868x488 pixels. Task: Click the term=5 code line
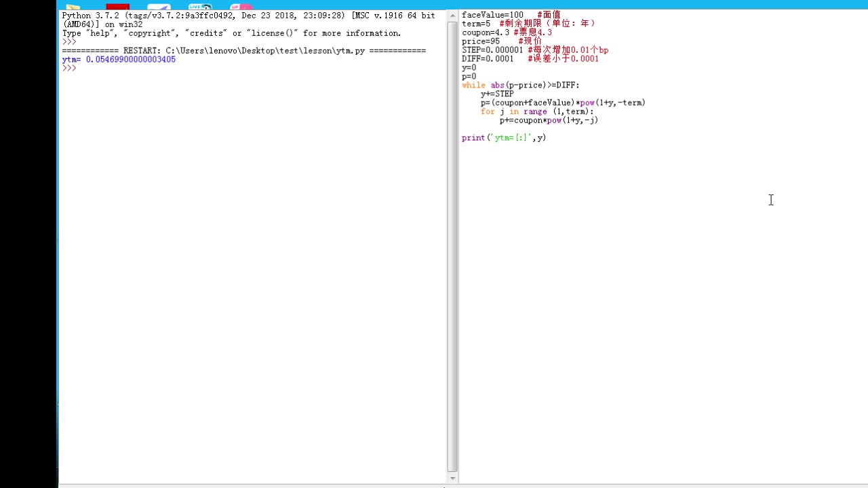point(528,24)
